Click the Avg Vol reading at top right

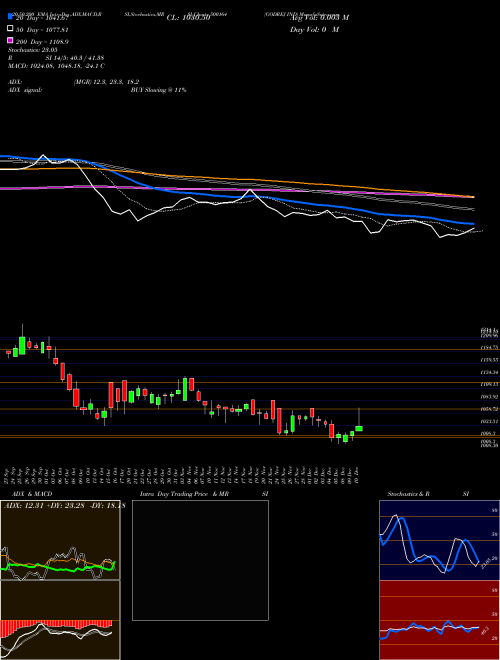click(x=320, y=17)
